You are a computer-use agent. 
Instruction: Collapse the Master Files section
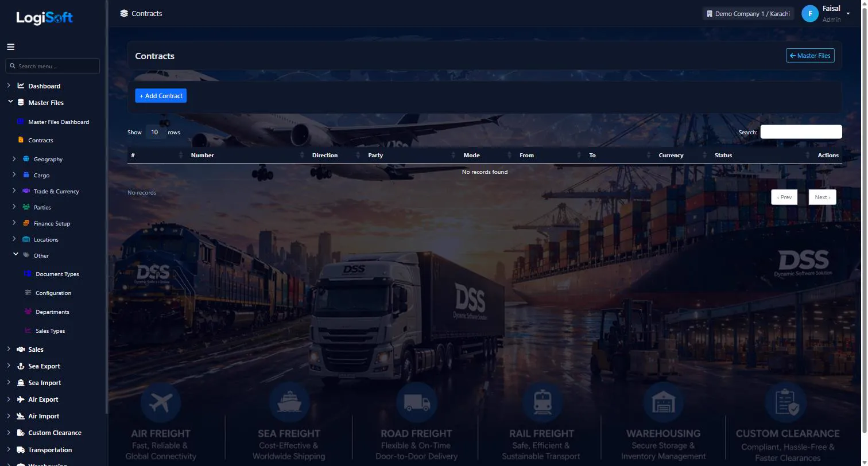tap(10, 102)
